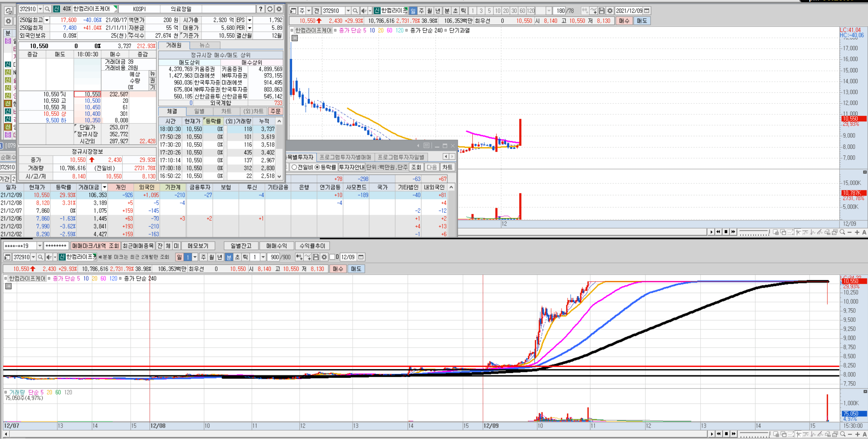The image size is (868, 439).
Task: Click the magnifier icon under the upper chart
Action: coord(842,232)
